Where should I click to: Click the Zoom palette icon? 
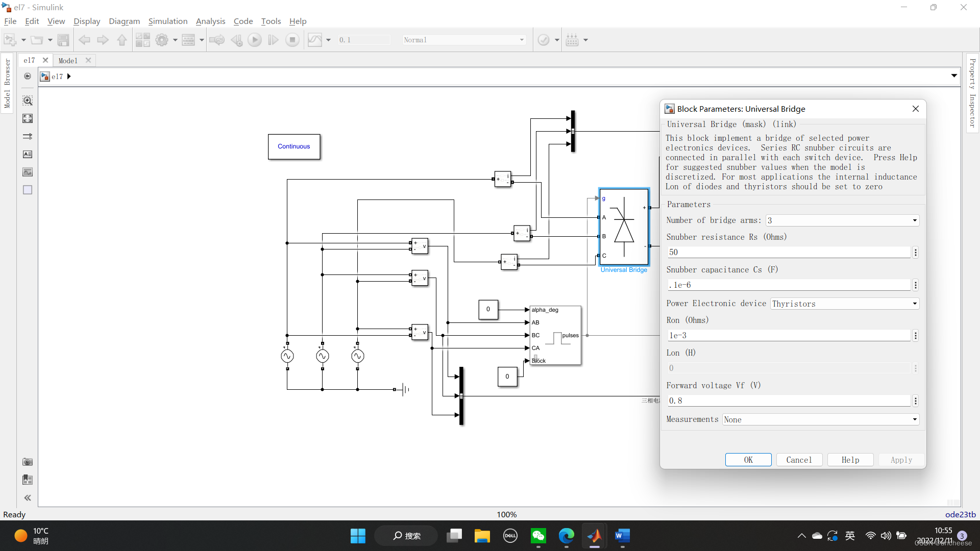[28, 101]
